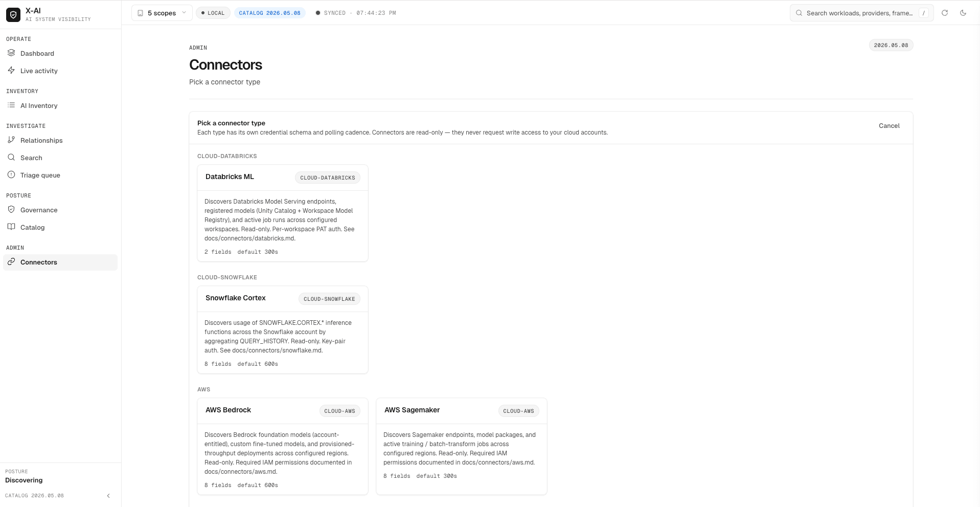Choose the Snowflake Cortex connector card
Viewport: 980px width, 507px height.
pyautogui.click(x=283, y=329)
